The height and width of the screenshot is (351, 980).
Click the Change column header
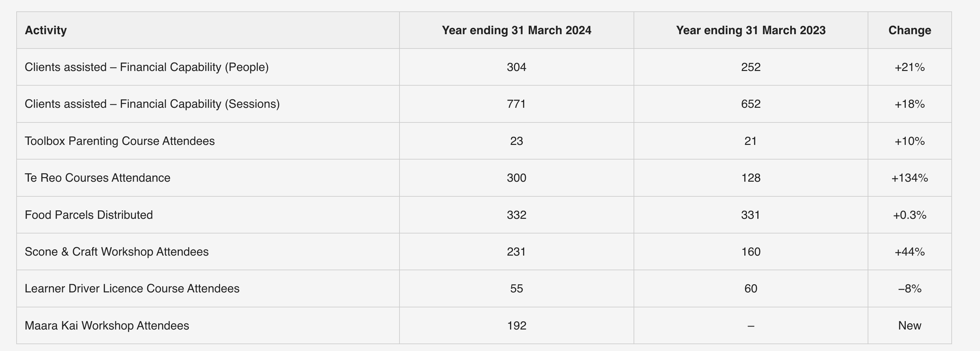[x=910, y=30]
